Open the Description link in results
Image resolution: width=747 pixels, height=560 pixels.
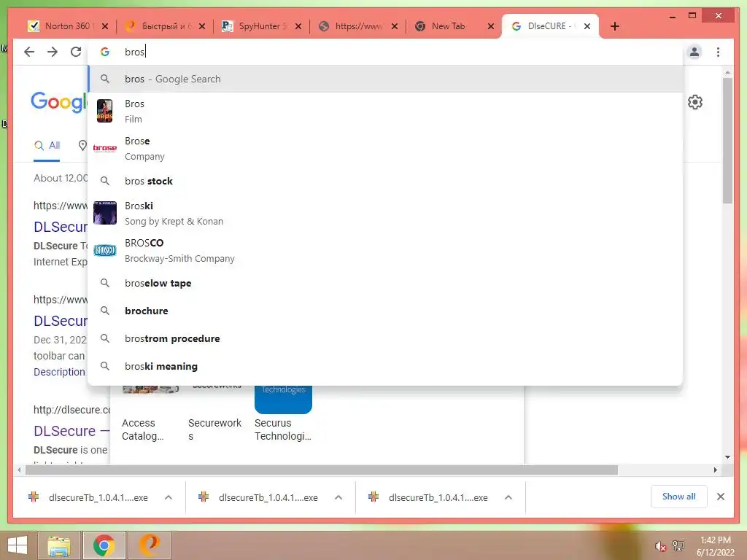coord(59,372)
